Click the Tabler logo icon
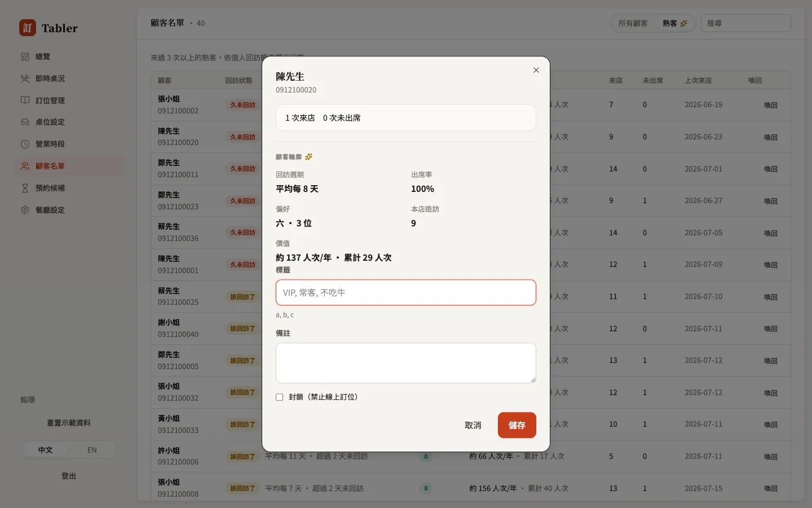812x508 pixels. [28, 28]
